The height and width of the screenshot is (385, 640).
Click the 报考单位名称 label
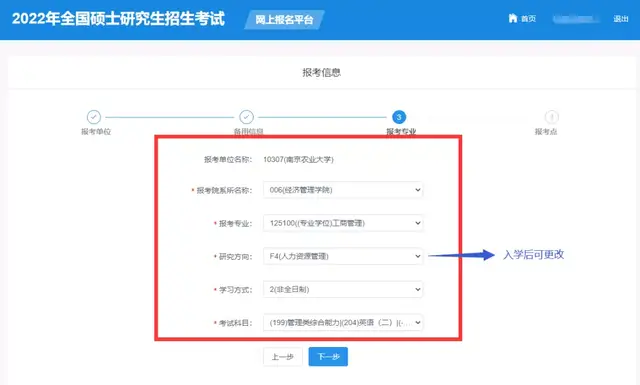tap(228, 160)
